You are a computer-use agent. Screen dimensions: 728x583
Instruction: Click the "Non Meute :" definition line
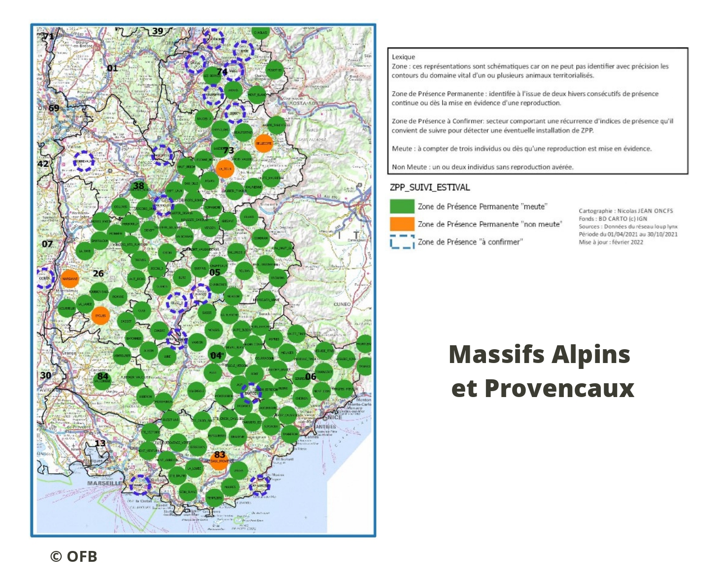coord(483,167)
